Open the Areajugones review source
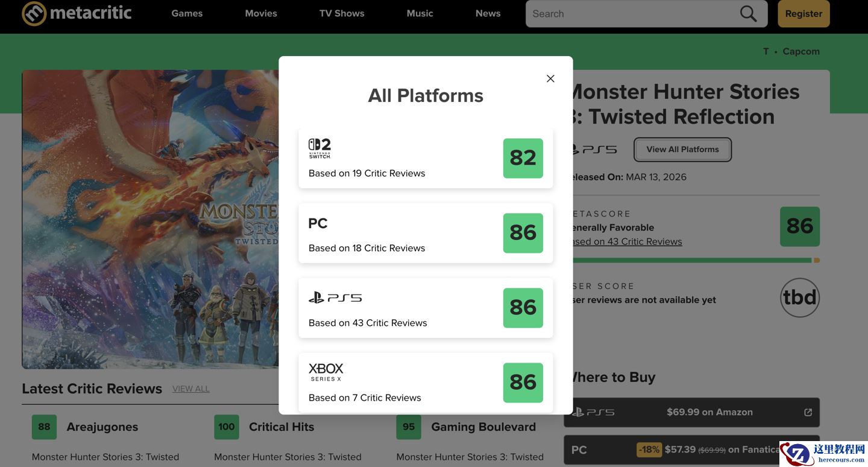The width and height of the screenshot is (868, 467). 102,427
